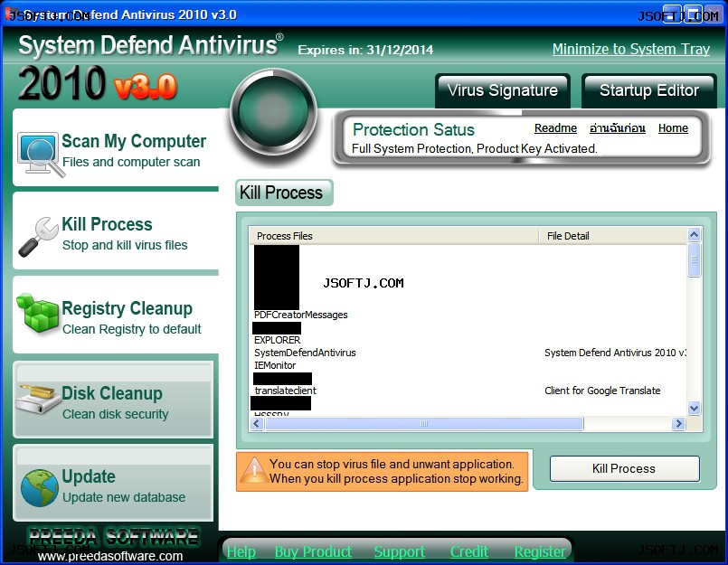
Task: Click the round green status orb
Action: click(x=274, y=111)
